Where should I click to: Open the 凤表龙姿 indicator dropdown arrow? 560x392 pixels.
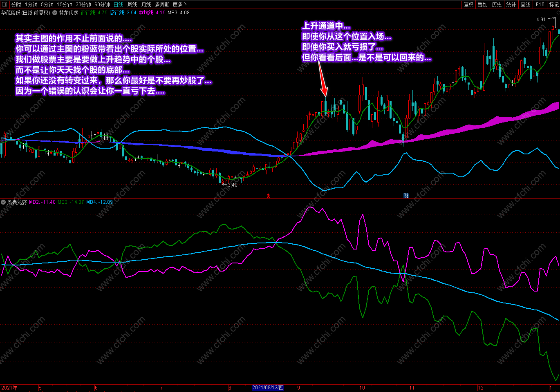coord(3,202)
